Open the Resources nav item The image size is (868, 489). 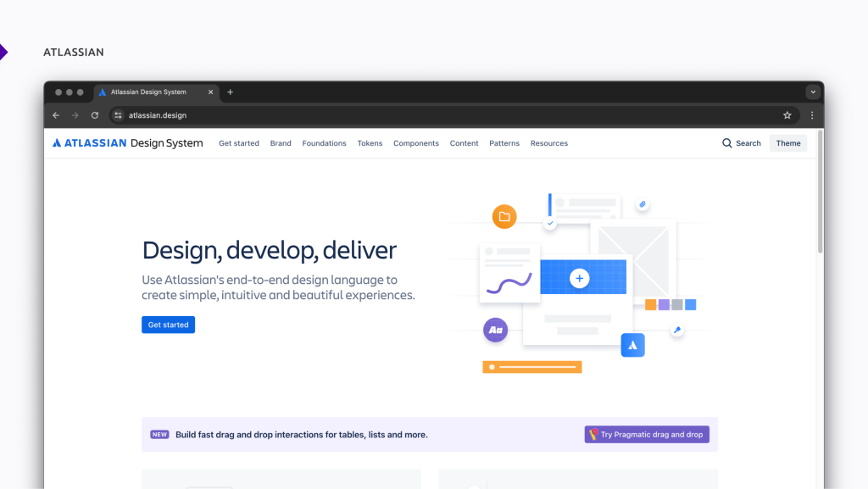(x=549, y=143)
